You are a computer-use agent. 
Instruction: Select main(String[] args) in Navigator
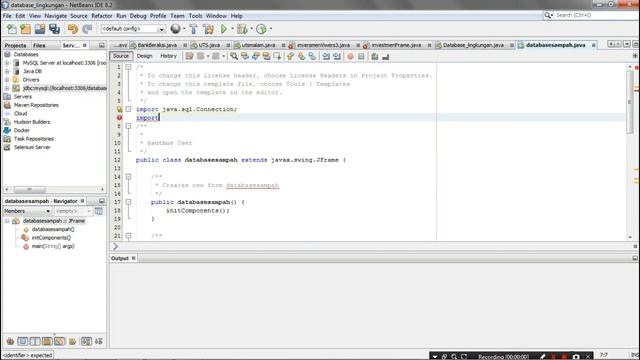pyautogui.click(x=53, y=246)
